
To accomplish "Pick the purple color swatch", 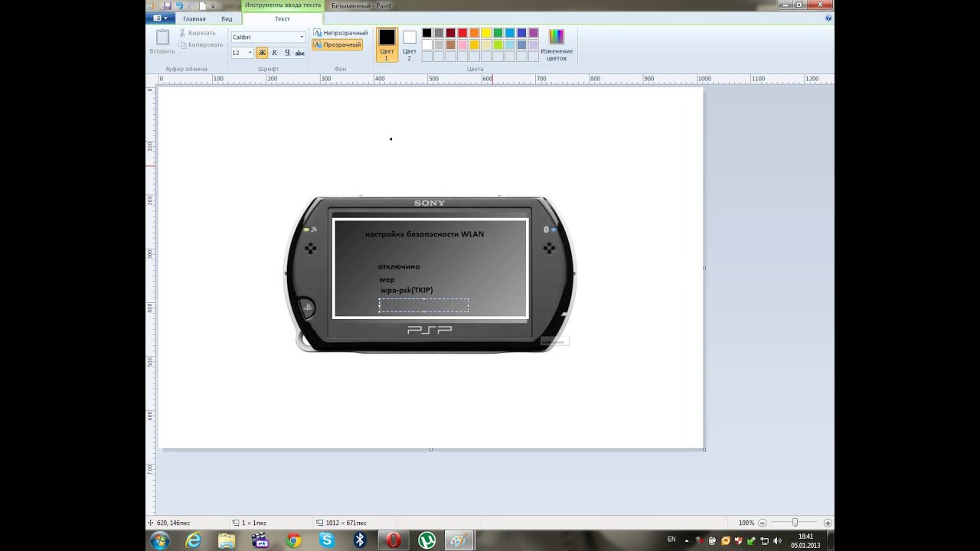I will tap(533, 33).
